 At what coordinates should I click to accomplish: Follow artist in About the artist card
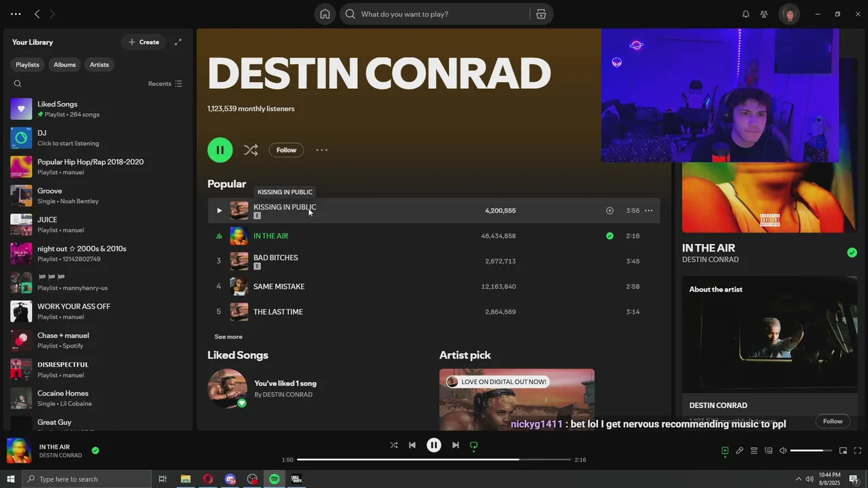pyautogui.click(x=833, y=421)
